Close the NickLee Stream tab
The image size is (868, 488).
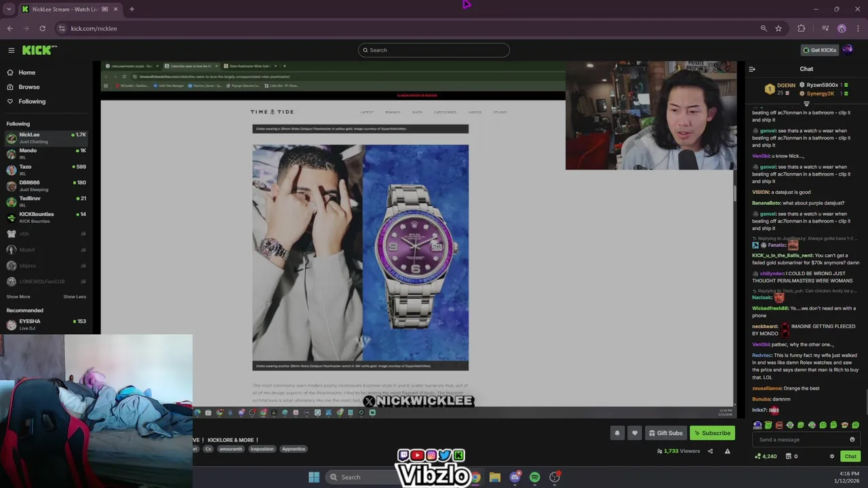coord(115,9)
